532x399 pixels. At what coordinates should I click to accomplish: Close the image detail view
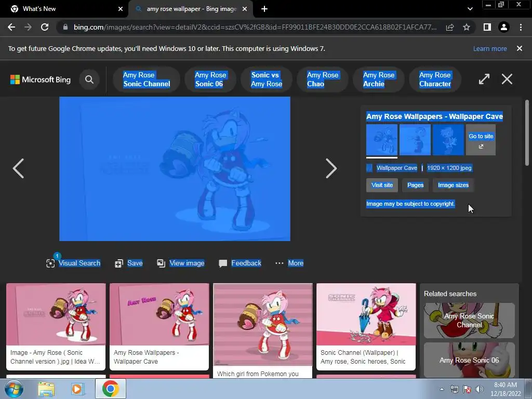507,79
